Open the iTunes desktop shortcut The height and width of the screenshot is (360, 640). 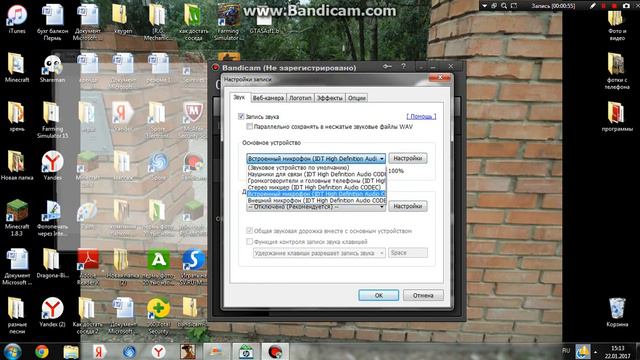tap(17, 18)
